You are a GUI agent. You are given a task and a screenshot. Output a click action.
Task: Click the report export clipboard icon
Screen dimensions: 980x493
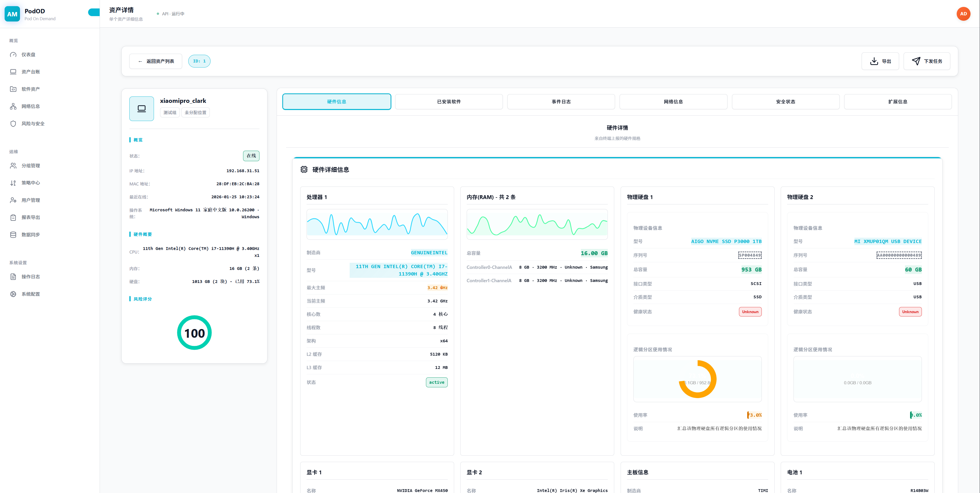13,217
